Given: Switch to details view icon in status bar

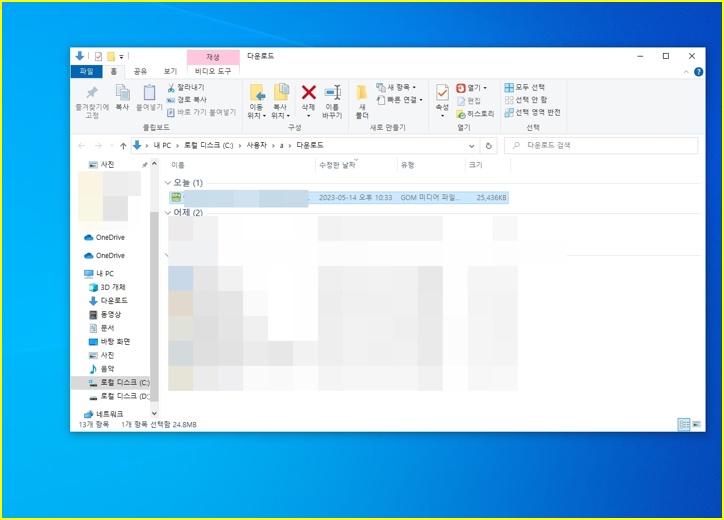Looking at the screenshot, I should 684,424.
